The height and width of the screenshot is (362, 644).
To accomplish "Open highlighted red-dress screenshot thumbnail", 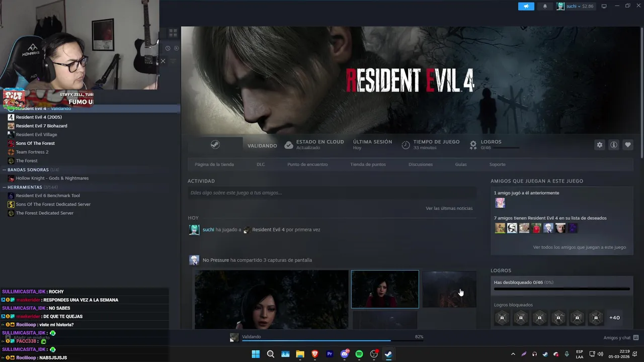I will (385, 289).
